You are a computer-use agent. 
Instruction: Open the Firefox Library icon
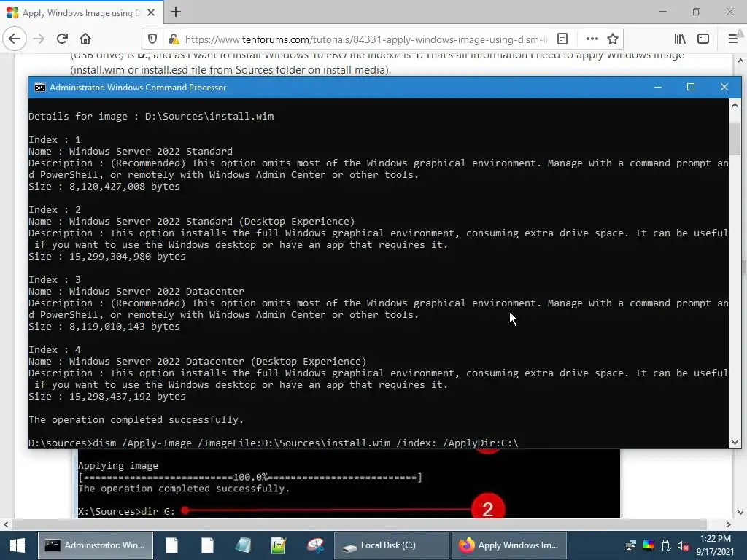680,39
